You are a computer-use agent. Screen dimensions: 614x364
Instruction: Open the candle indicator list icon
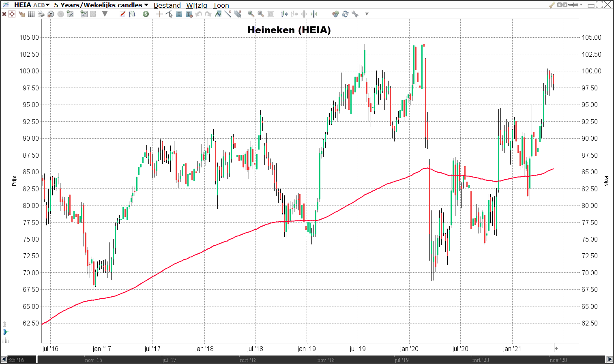point(218,14)
